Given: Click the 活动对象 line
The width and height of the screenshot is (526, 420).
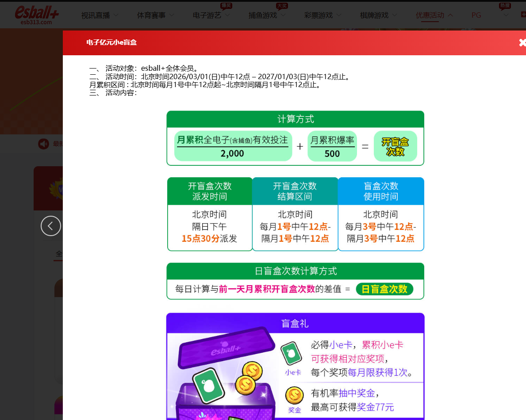Looking at the screenshot, I should pos(145,69).
